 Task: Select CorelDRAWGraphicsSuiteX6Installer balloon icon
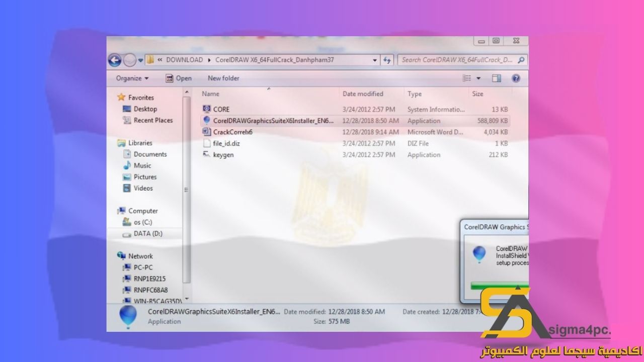click(x=206, y=121)
